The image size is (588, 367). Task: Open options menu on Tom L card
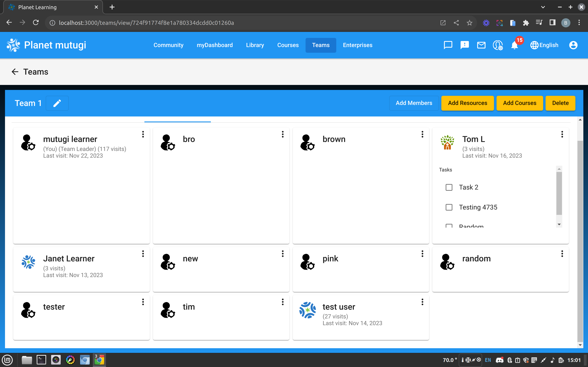(562, 134)
